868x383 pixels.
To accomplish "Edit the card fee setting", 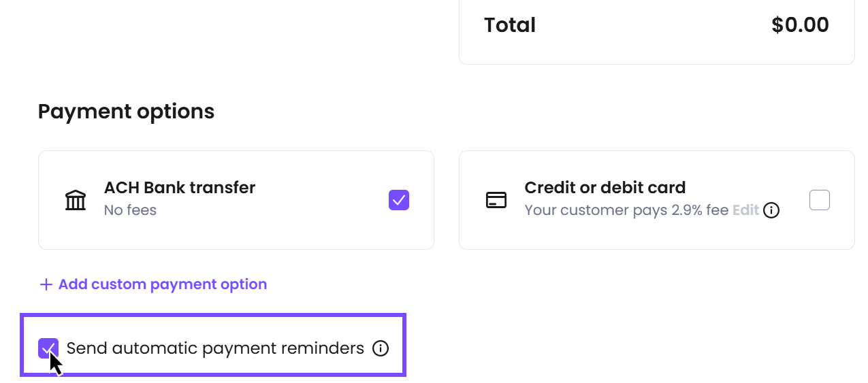I will pos(745,210).
